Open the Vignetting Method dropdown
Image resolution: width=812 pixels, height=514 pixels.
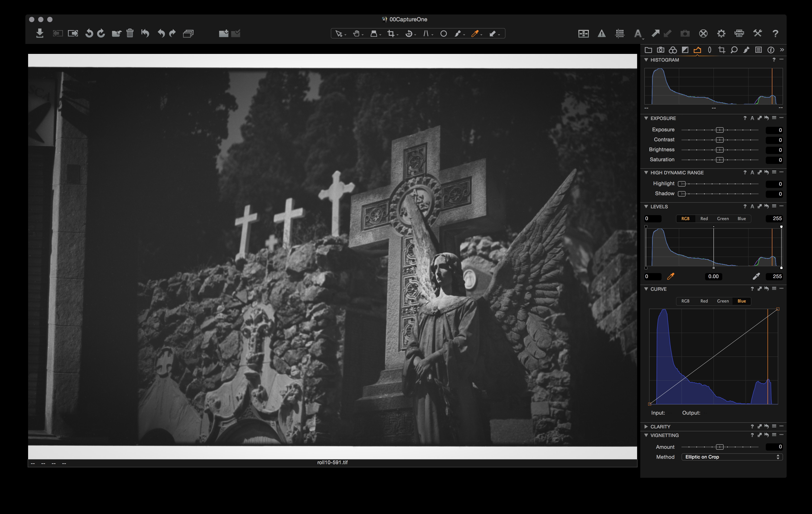point(732,457)
